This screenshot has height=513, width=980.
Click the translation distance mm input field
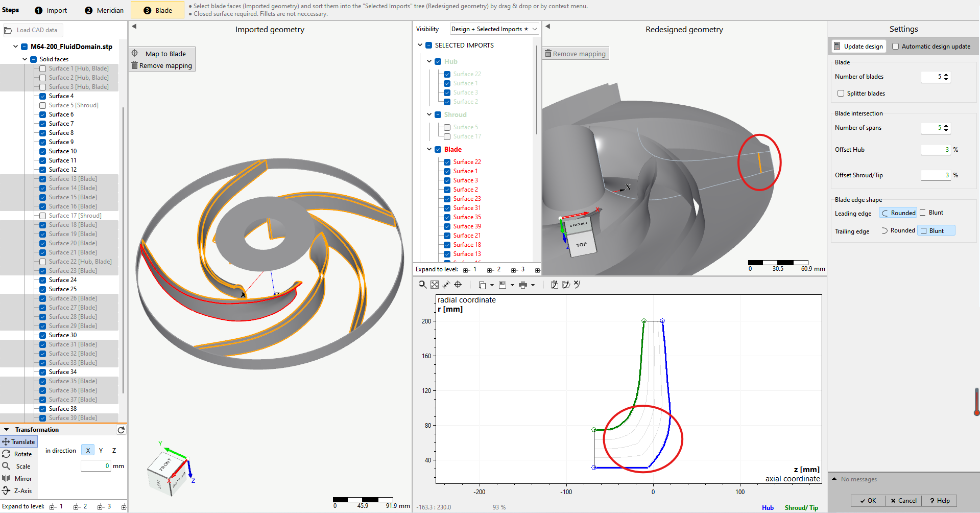point(96,466)
